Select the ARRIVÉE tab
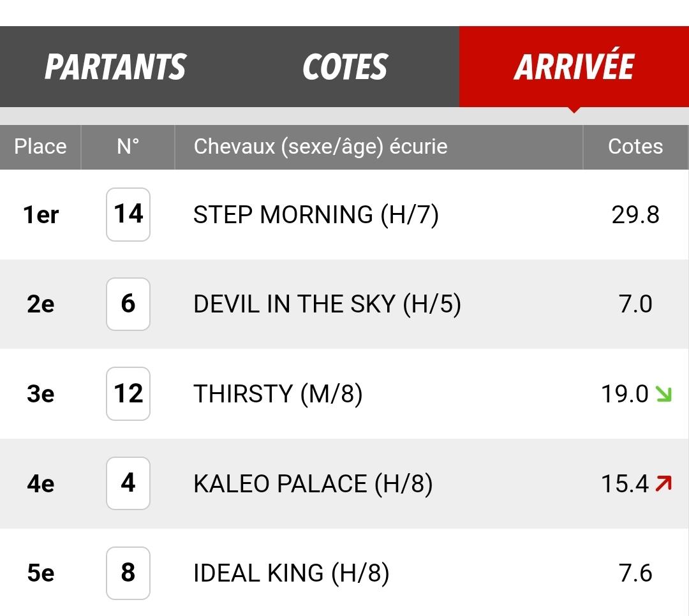Image resolution: width=689 pixels, height=616 pixels. click(574, 66)
